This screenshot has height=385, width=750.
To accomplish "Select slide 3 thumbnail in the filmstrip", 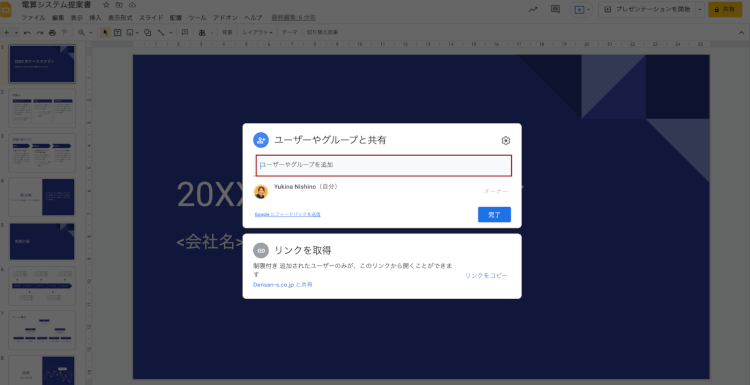I will 42,153.
